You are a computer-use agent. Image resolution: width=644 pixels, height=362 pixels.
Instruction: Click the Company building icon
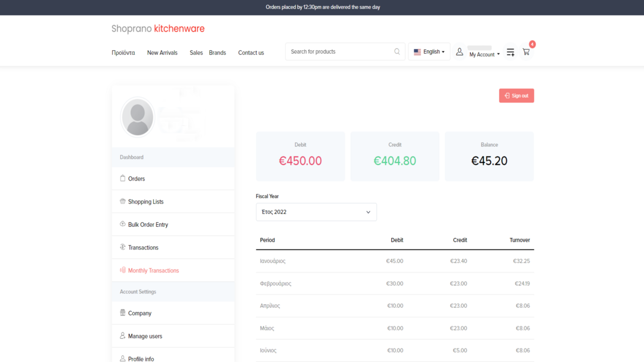(122, 313)
